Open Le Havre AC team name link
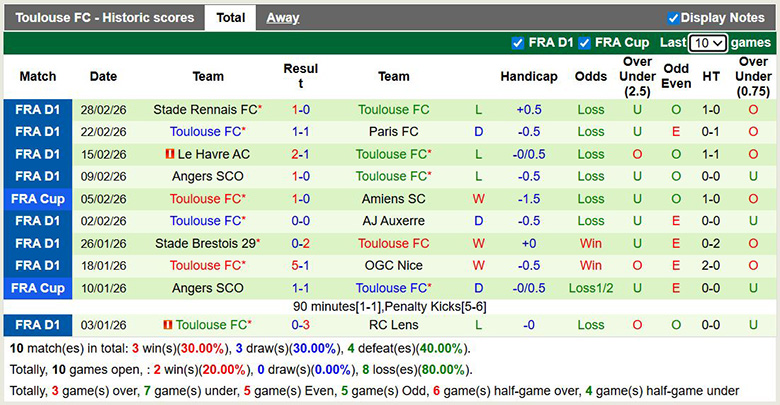Viewport: 780px width, 405px height. tap(213, 154)
